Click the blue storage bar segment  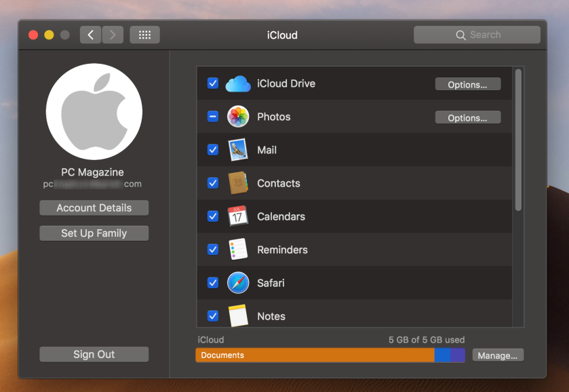tap(442, 355)
